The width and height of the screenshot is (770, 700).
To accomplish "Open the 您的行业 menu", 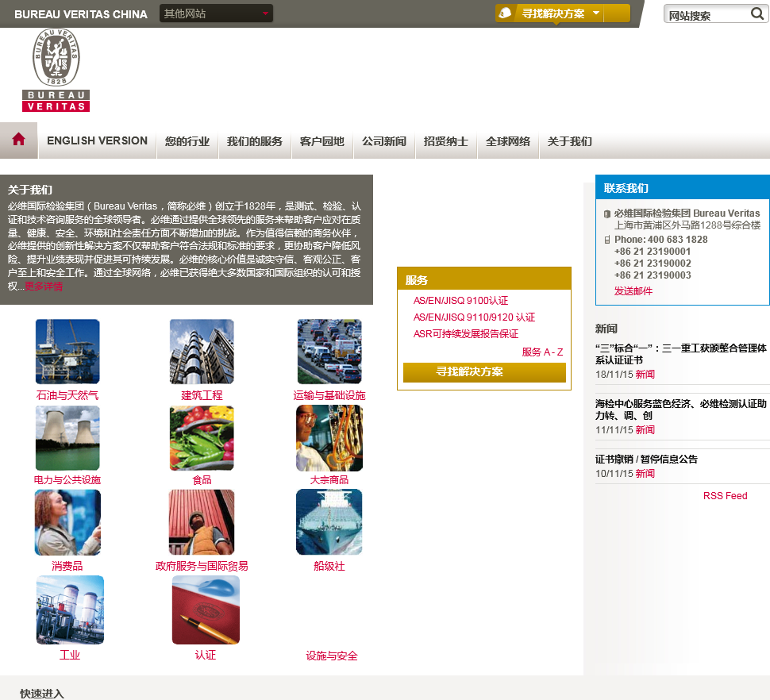I will (x=187, y=141).
